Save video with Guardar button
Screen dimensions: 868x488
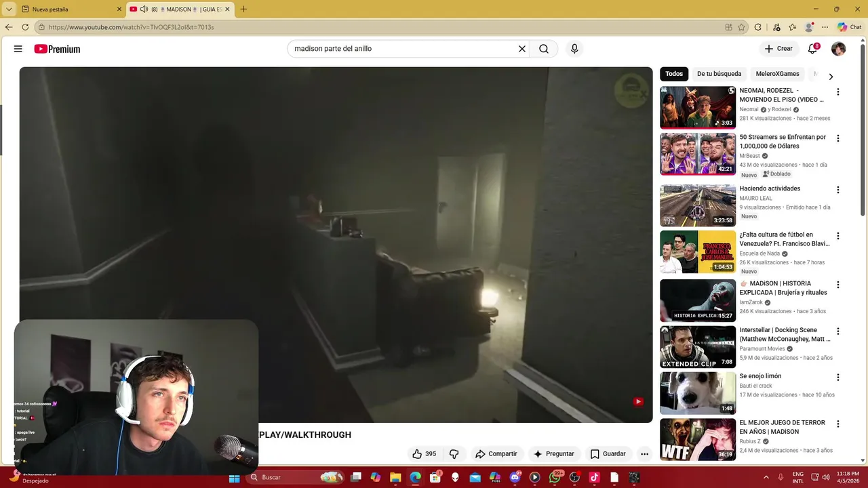pyautogui.click(x=608, y=454)
